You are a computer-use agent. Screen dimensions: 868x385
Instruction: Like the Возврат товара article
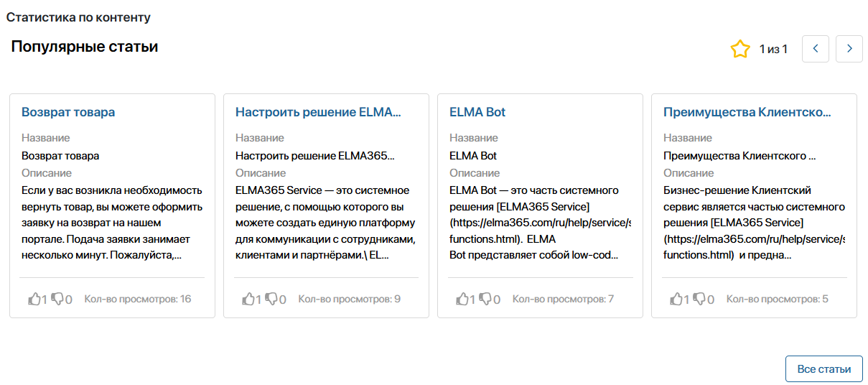pos(34,299)
